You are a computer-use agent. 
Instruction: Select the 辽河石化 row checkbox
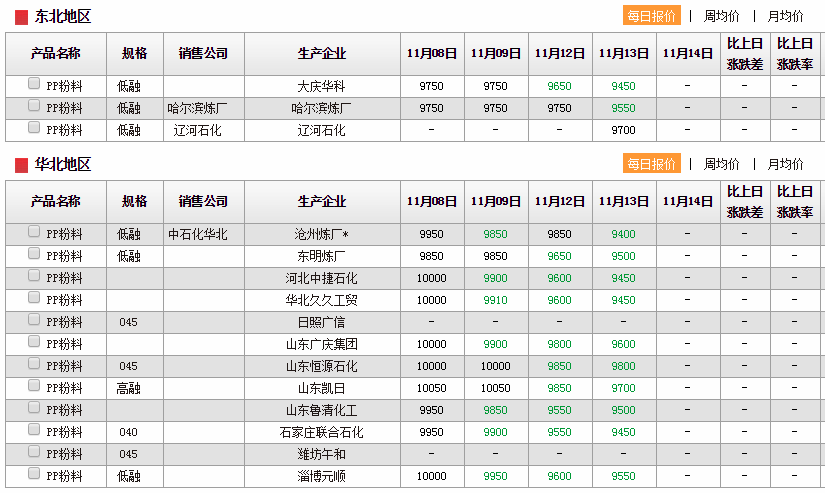coord(34,127)
